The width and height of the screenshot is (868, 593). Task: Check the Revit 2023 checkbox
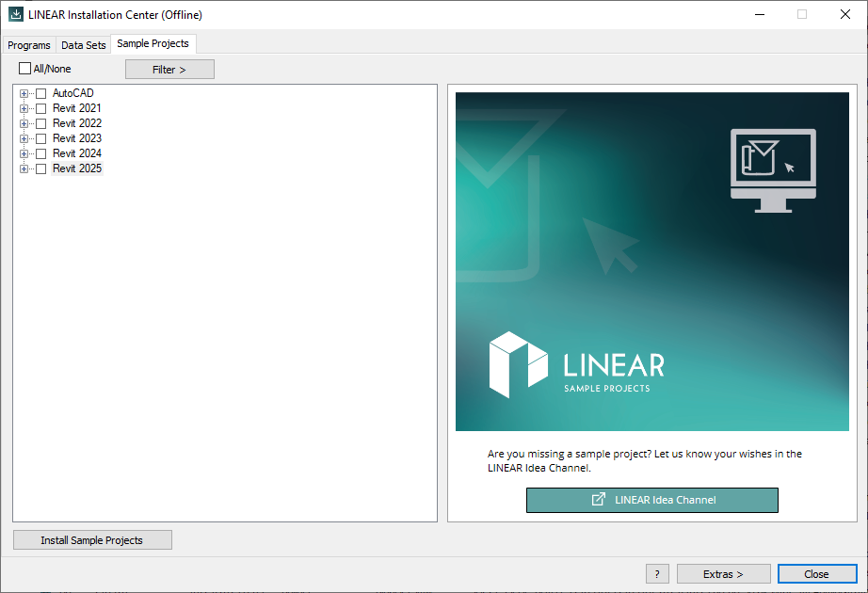pos(41,138)
